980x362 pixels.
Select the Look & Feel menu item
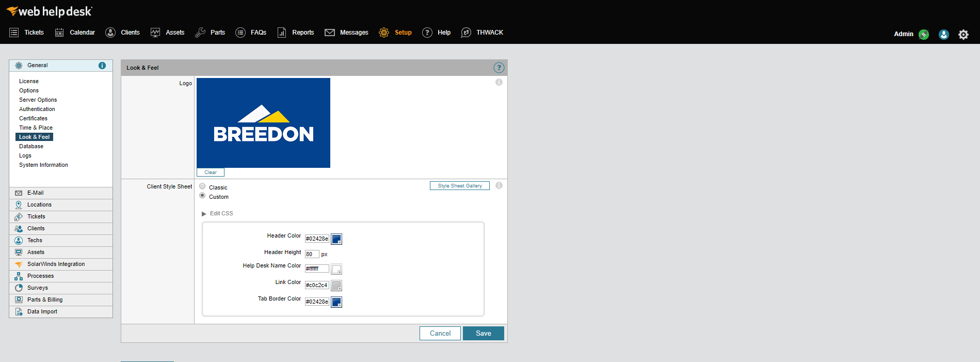(35, 137)
